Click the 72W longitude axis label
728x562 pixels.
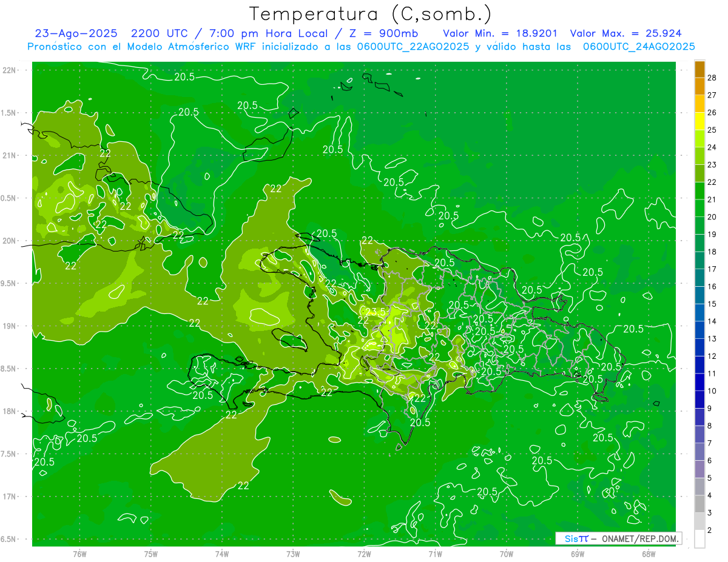pos(364,555)
